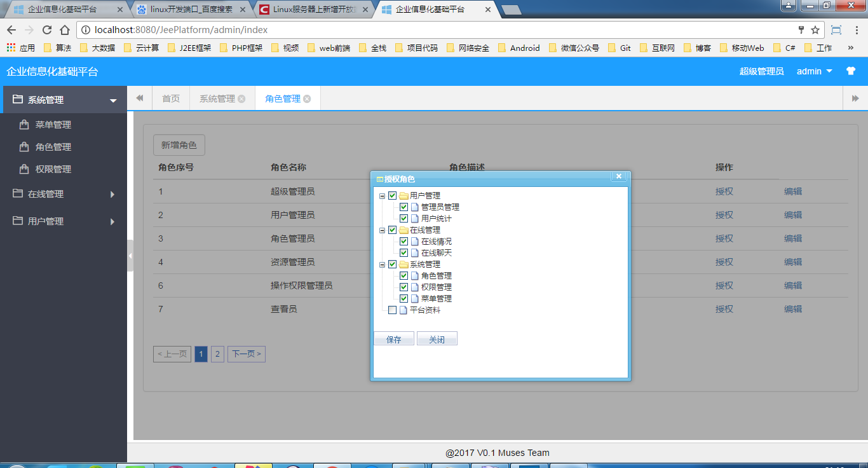Click the gift icon in the top header bar
Screen dimensions: 868x468
pos(851,71)
